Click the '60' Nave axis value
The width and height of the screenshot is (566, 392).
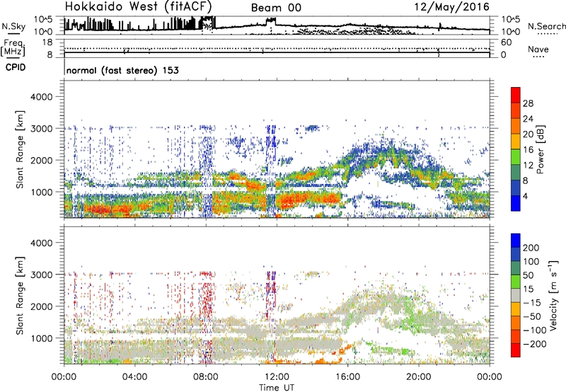tap(506, 42)
